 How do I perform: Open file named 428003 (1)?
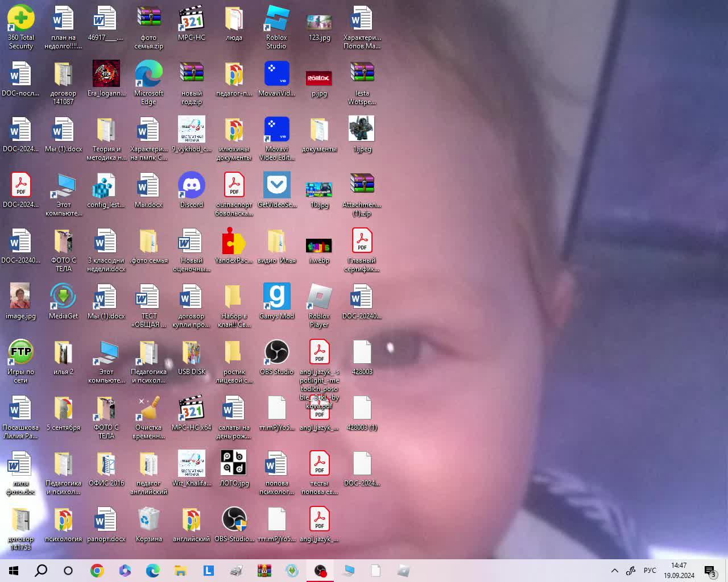click(x=362, y=413)
